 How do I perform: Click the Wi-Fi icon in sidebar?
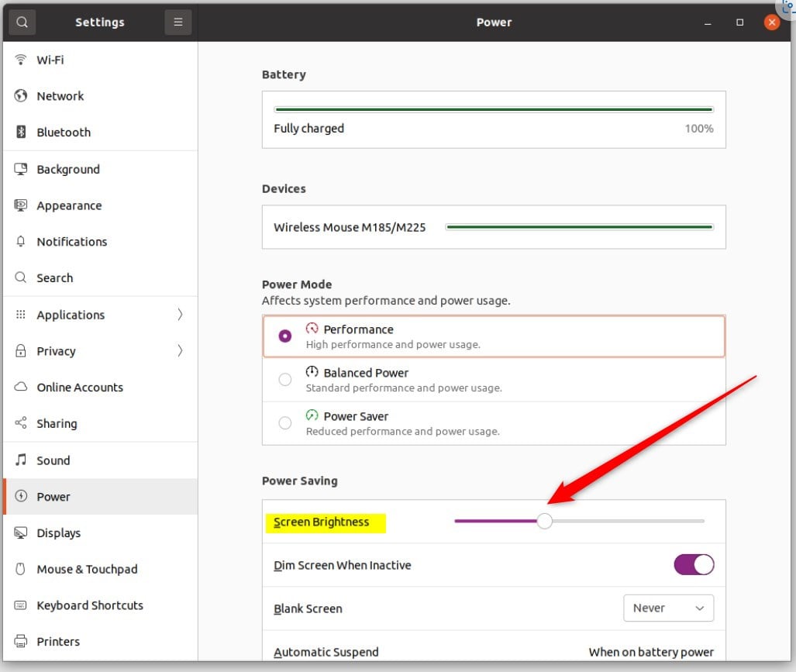[x=21, y=60]
